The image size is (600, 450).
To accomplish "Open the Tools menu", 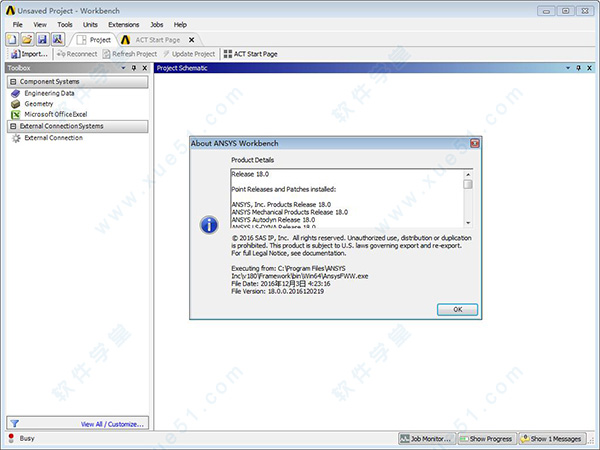I will tap(65, 25).
